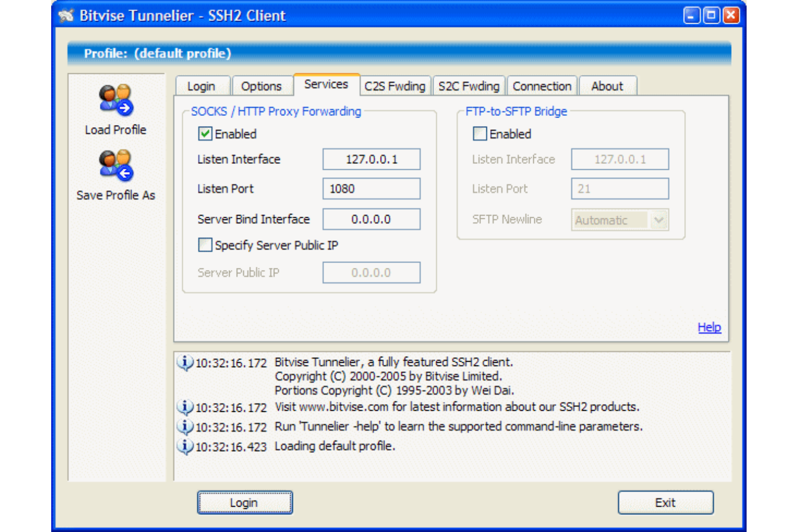Enable the FTP-to-SFTP Bridge
Image resolution: width=798 pixels, height=532 pixels.
(479, 134)
